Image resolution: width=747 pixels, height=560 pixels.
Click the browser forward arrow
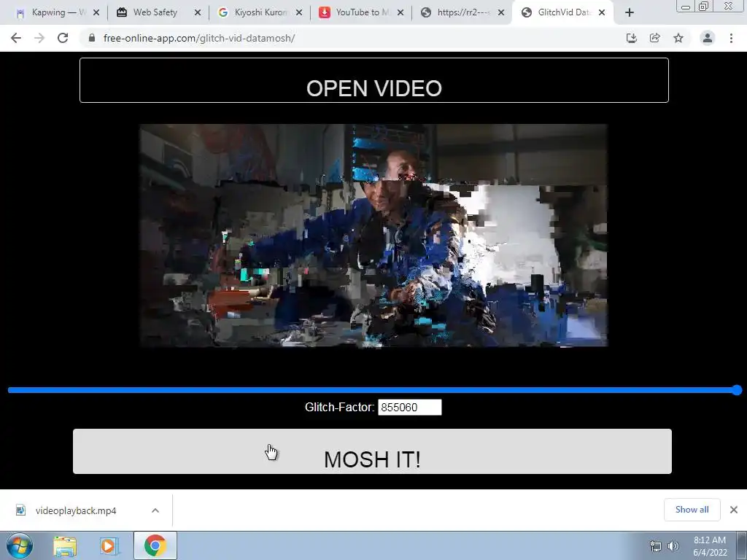[39, 38]
